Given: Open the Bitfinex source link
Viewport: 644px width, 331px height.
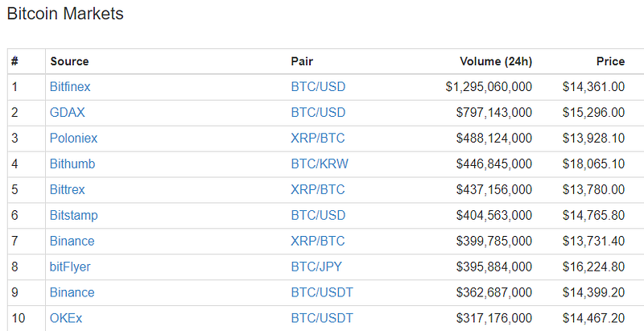Looking at the screenshot, I should pyautogui.click(x=70, y=87).
